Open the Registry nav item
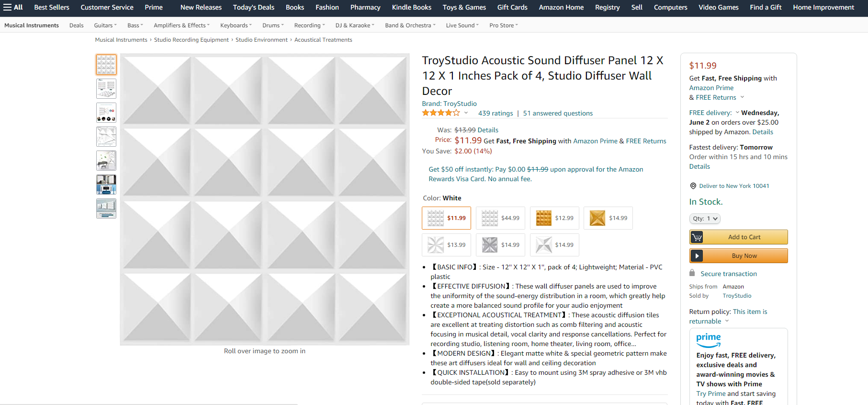Viewport: 868px width, 405px height. click(x=607, y=7)
